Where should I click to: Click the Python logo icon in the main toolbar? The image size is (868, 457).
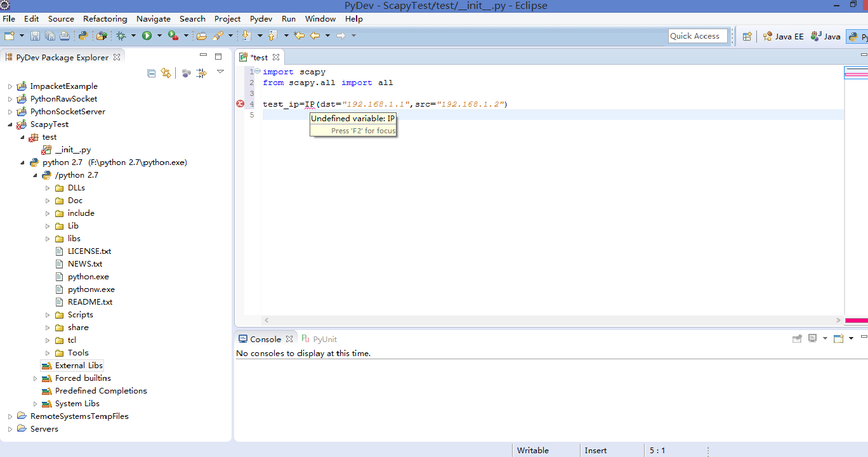[x=83, y=36]
